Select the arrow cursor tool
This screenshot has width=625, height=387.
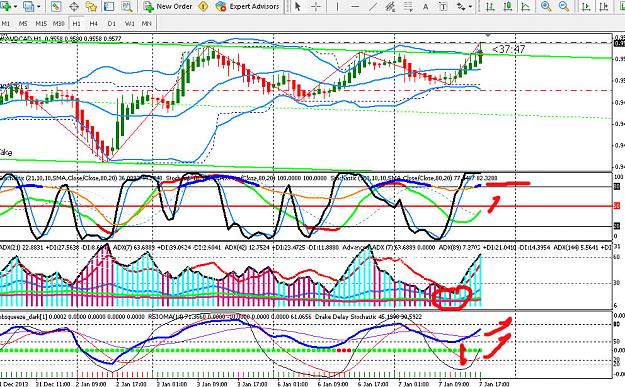tap(298, 6)
